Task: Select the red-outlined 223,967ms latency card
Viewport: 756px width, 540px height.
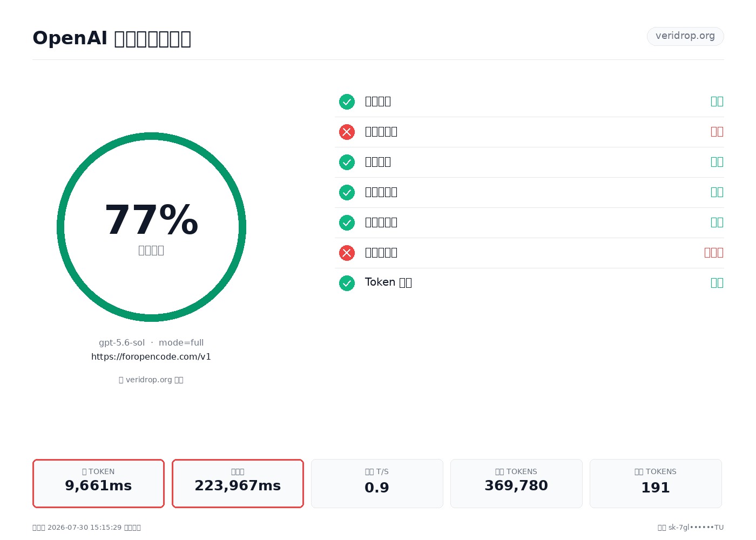Action: pyautogui.click(x=238, y=483)
